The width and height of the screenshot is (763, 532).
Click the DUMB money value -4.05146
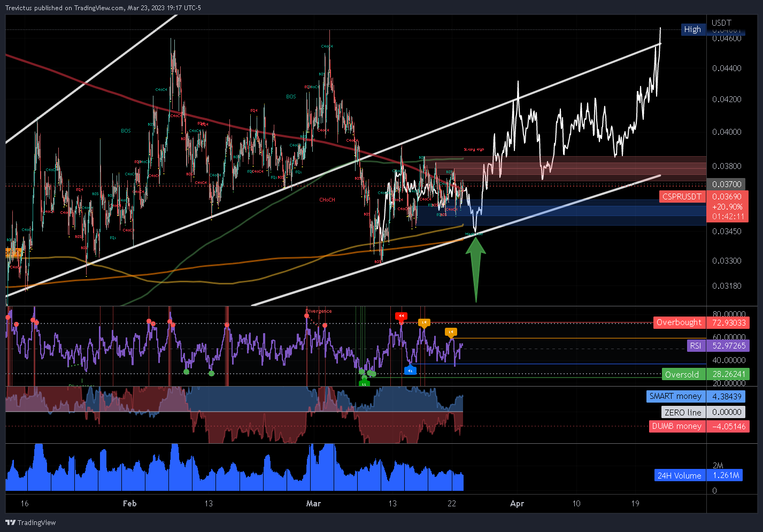(x=727, y=426)
